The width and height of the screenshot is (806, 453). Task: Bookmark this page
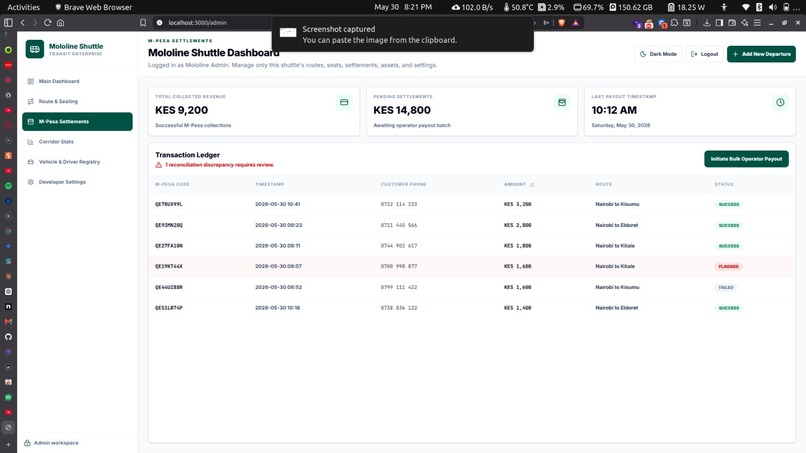(143, 23)
